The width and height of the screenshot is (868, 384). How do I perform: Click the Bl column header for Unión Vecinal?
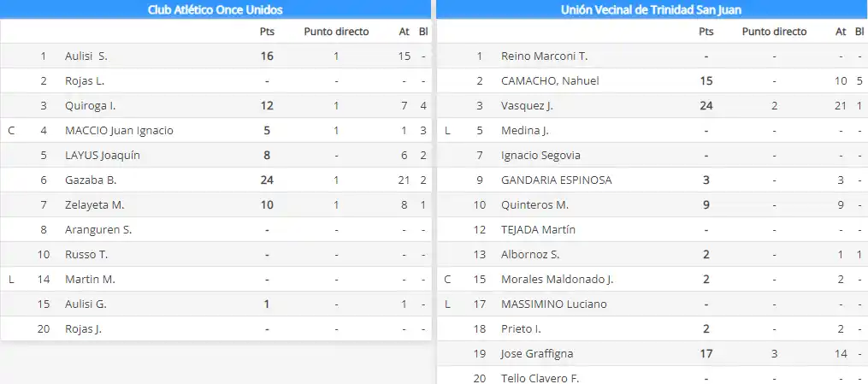click(x=859, y=32)
